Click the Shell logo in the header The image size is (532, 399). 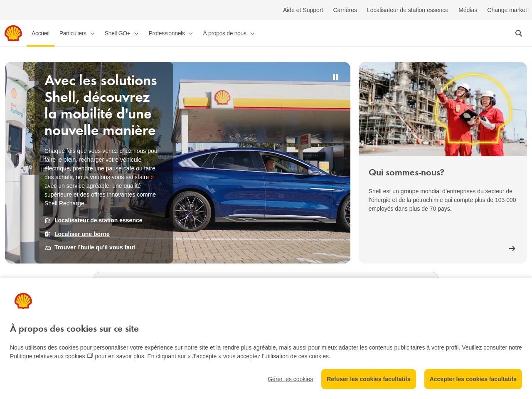point(13,33)
